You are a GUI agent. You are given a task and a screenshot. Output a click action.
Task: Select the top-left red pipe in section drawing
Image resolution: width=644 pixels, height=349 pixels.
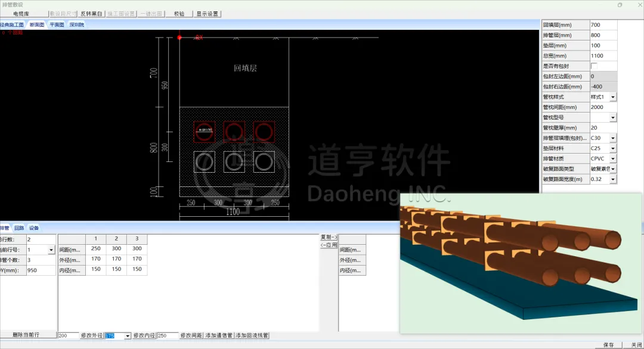click(204, 131)
